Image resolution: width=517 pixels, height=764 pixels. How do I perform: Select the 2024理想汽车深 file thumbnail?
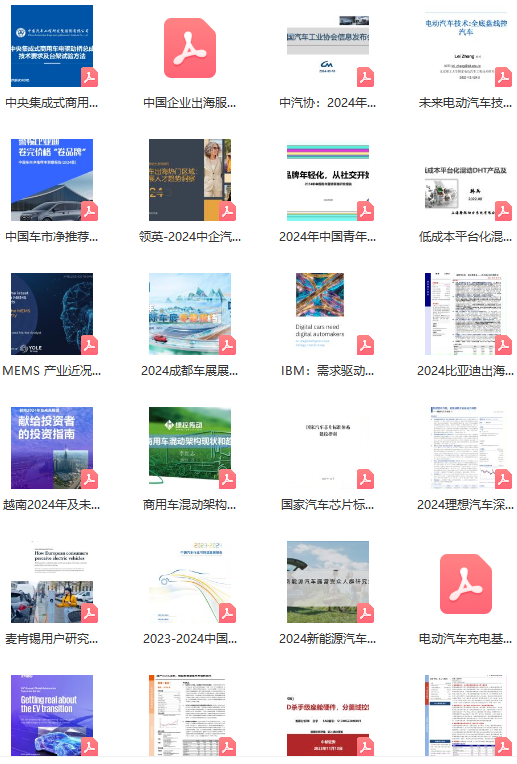point(466,448)
